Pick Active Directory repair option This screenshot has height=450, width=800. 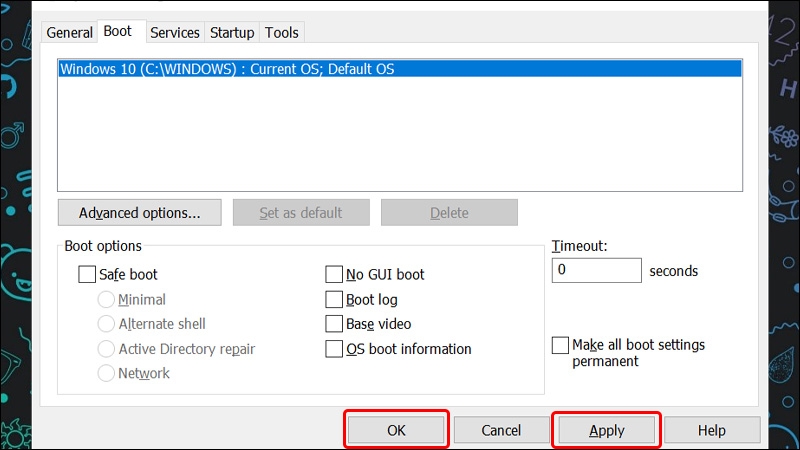[x=106, y=349]
